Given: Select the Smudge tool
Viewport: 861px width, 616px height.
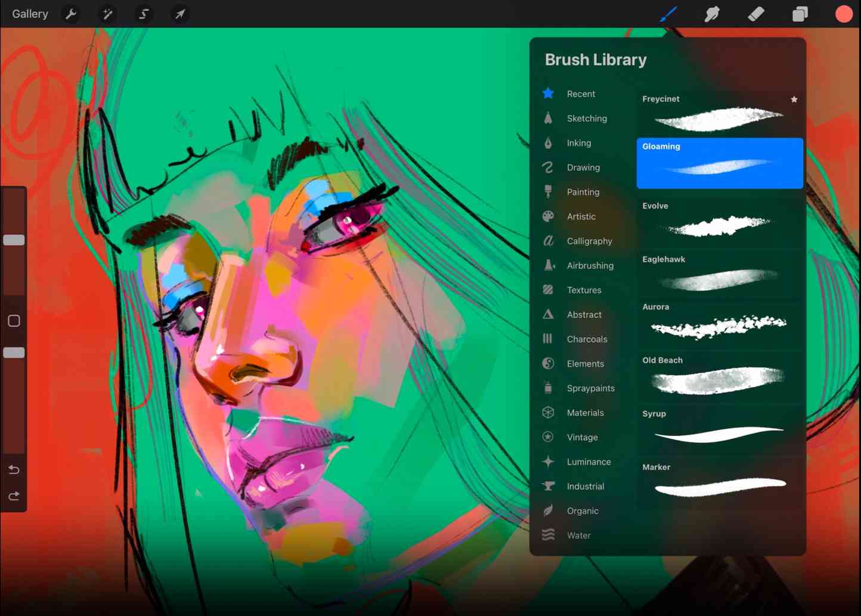Looking at the screenshot, I should (x=712, y=13).
